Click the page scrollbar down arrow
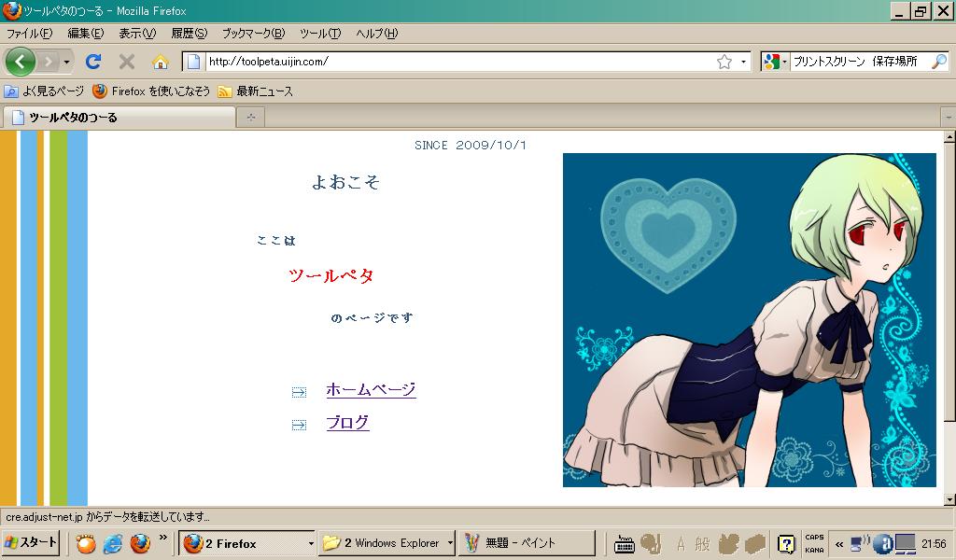Image resolution: width=956 pixels, height=560 pixels. pyautogui.click(x=949, y=499)
